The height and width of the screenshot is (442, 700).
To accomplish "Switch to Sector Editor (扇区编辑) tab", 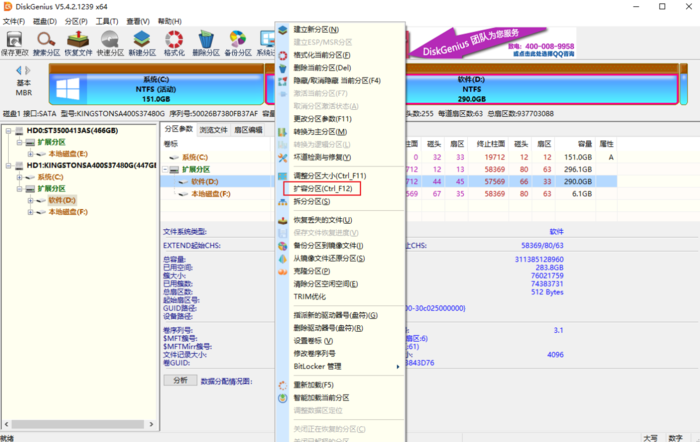I will pyautogui.click(x=248, y=130).
